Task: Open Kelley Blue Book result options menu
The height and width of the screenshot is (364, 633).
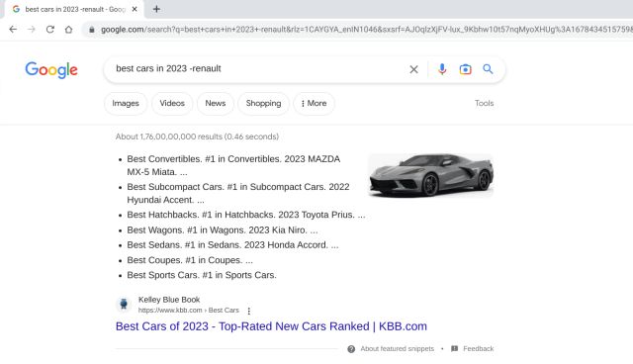Action: [248, 311]
